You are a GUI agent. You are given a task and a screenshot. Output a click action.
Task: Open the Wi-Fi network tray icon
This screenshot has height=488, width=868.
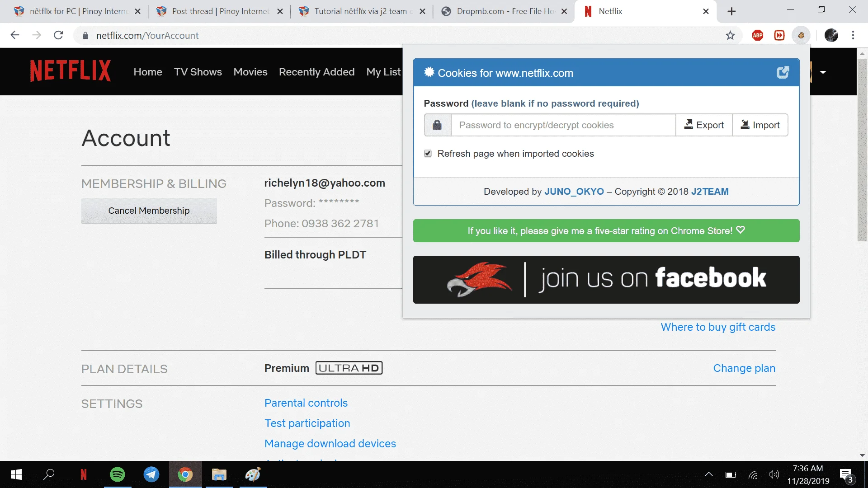[753, 474]
